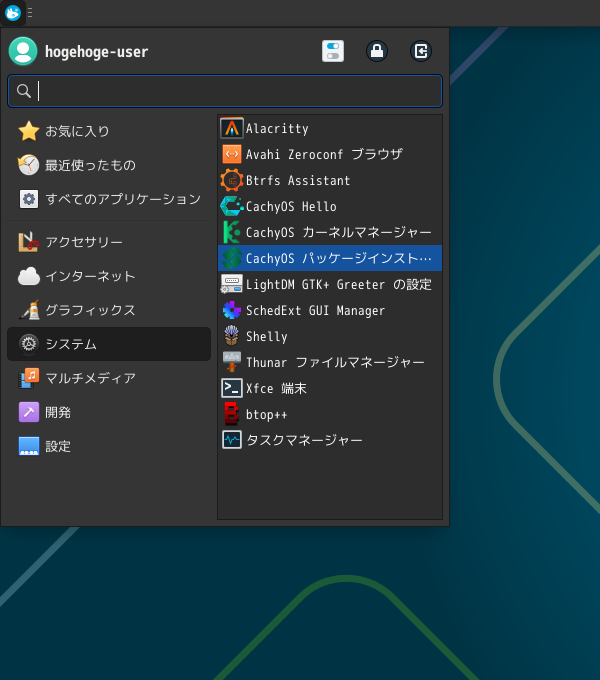
Task: Click the Shelly icon
Action: pyautogui.click(x=232, y=336)
